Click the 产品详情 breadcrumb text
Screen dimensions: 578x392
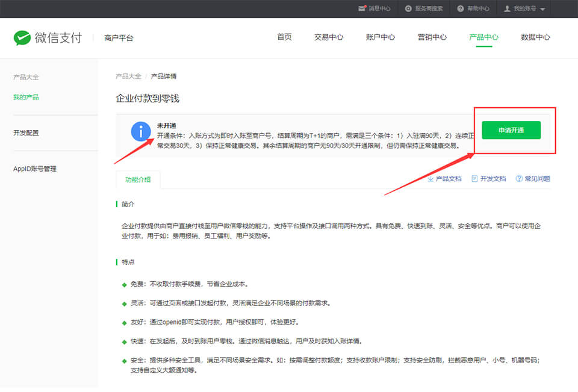tap(164, 76)
